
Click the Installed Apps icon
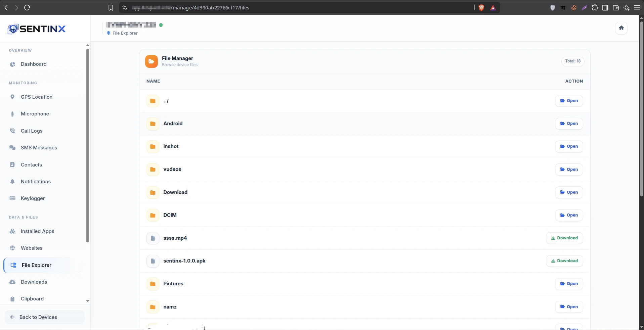pos(12,231)
